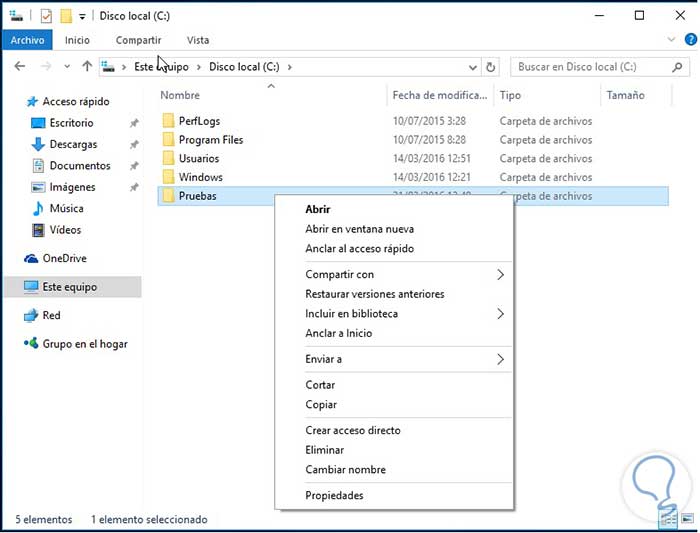700x533 pixels.
Task: Open the Música folder in quick access
Action: [66, 209]
